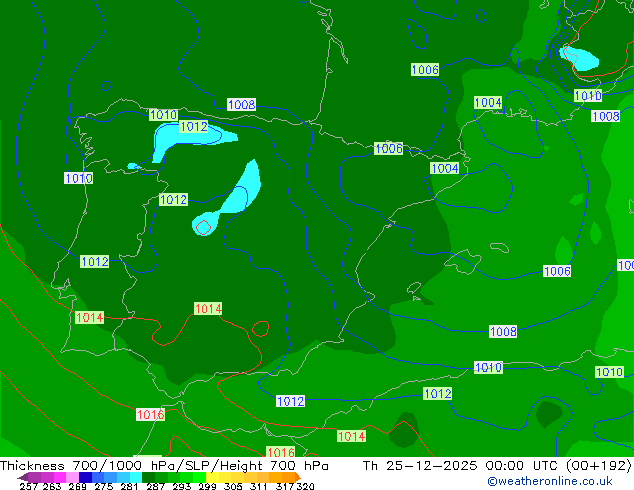Click the 269 legend value

click(x=78, y=486)
